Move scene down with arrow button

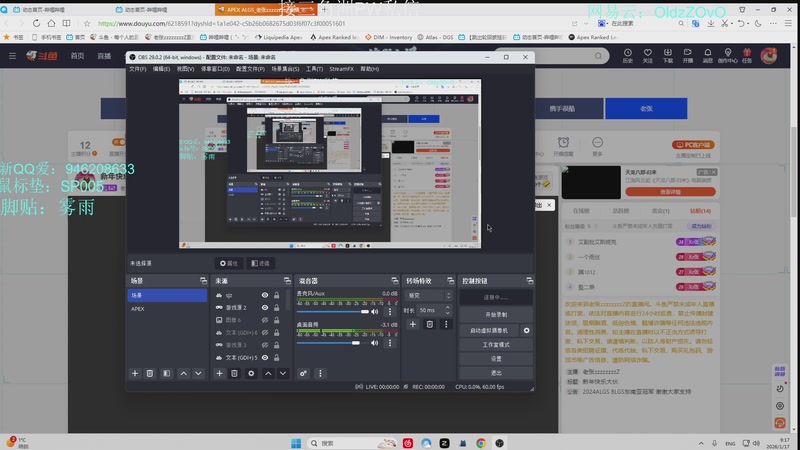[x=198, y=373]
